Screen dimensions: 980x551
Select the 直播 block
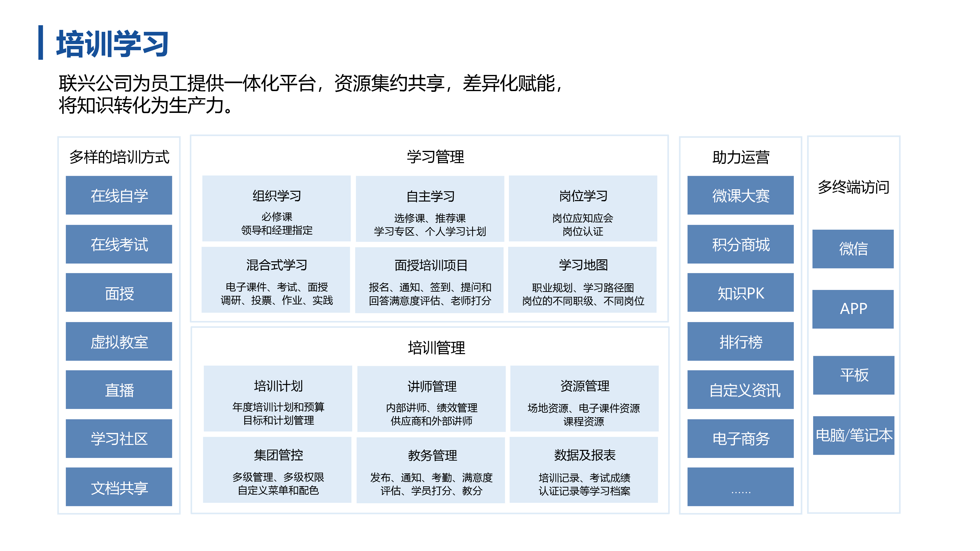click(119, 390)
